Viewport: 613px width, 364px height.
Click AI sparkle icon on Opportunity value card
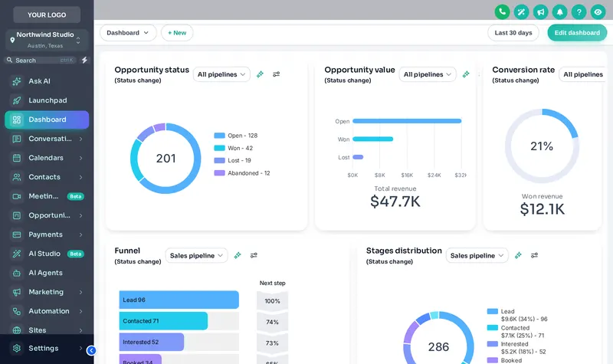tap(466, 74)
